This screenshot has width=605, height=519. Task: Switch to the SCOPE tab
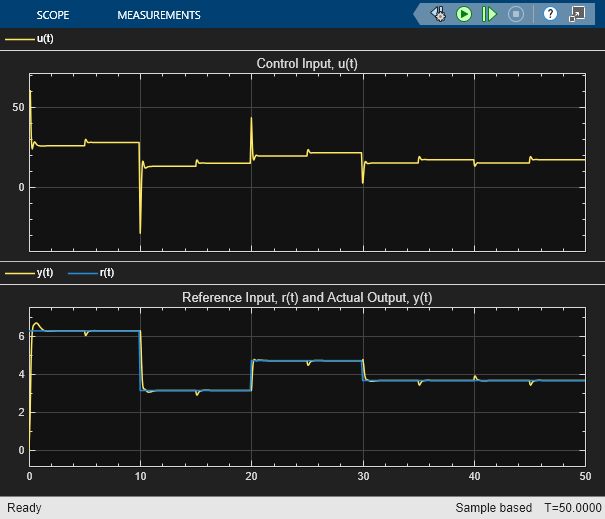(x=52, y=15)
